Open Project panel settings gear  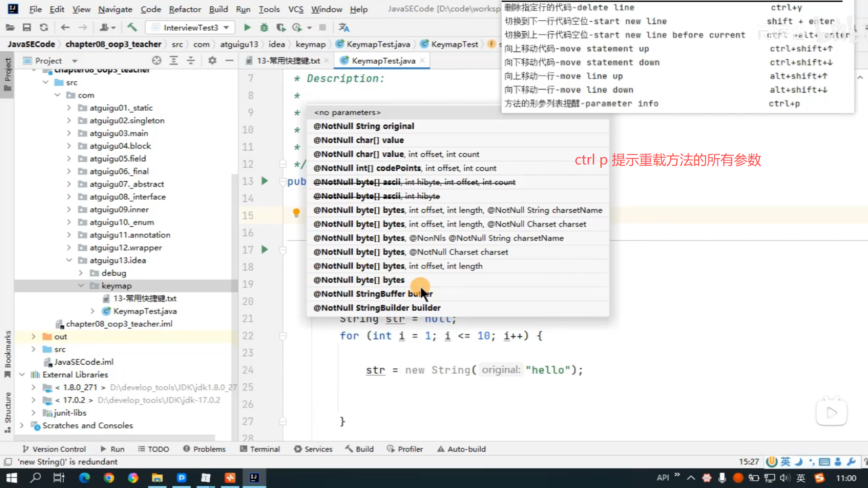coord(212,61)
